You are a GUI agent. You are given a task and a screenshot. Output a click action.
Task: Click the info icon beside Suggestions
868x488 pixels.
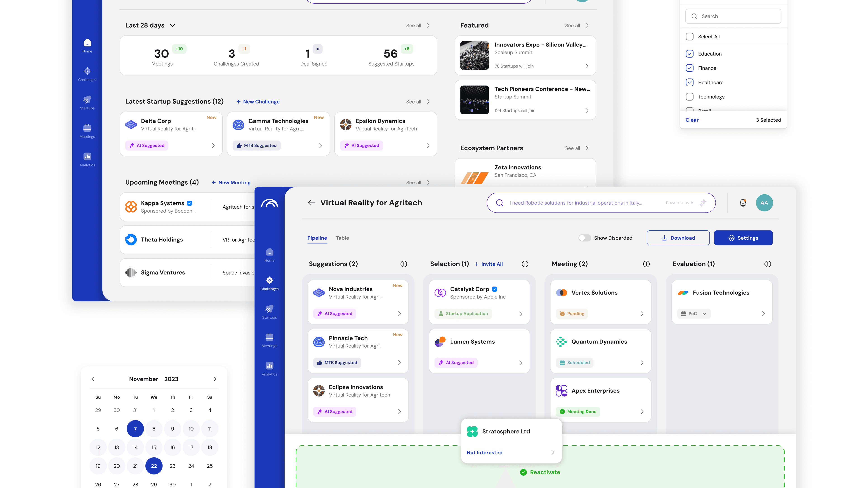click(x=403, y=264)
